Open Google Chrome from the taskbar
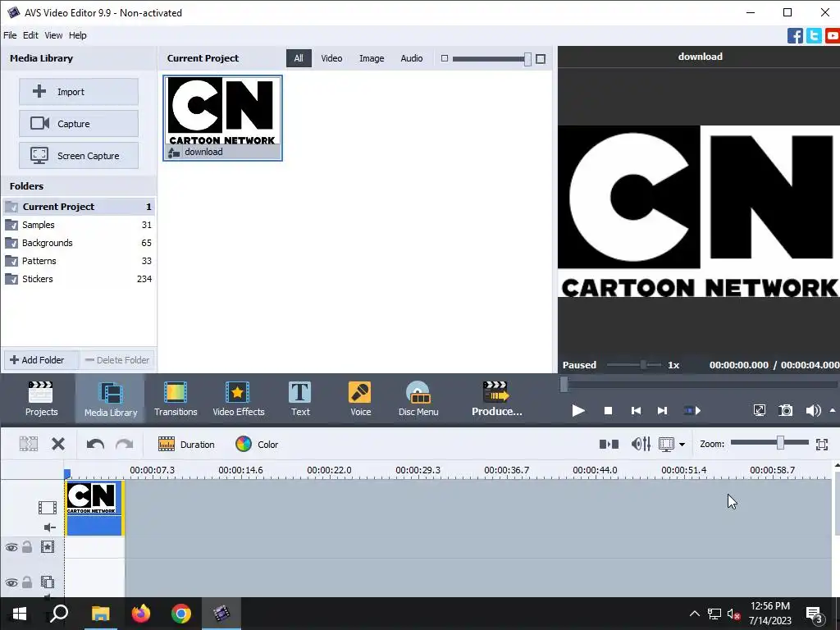 point(181,614)
